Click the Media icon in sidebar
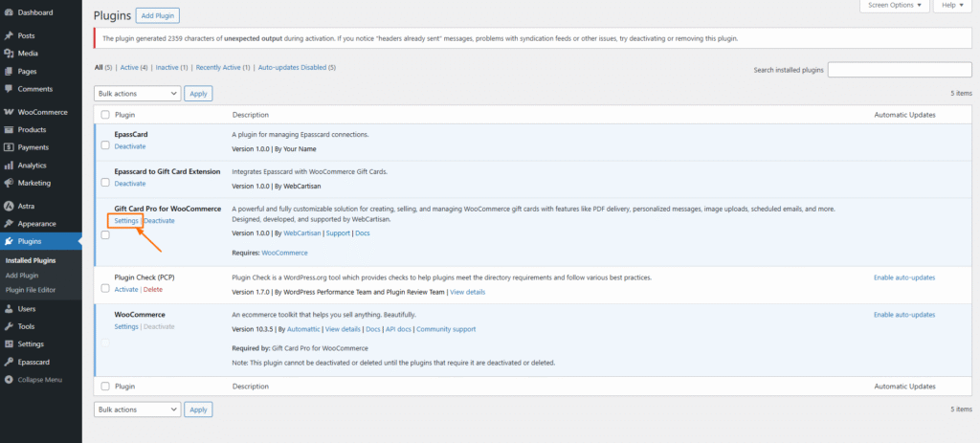Screen dimensions: 980x443 click(x=8, y=54)
